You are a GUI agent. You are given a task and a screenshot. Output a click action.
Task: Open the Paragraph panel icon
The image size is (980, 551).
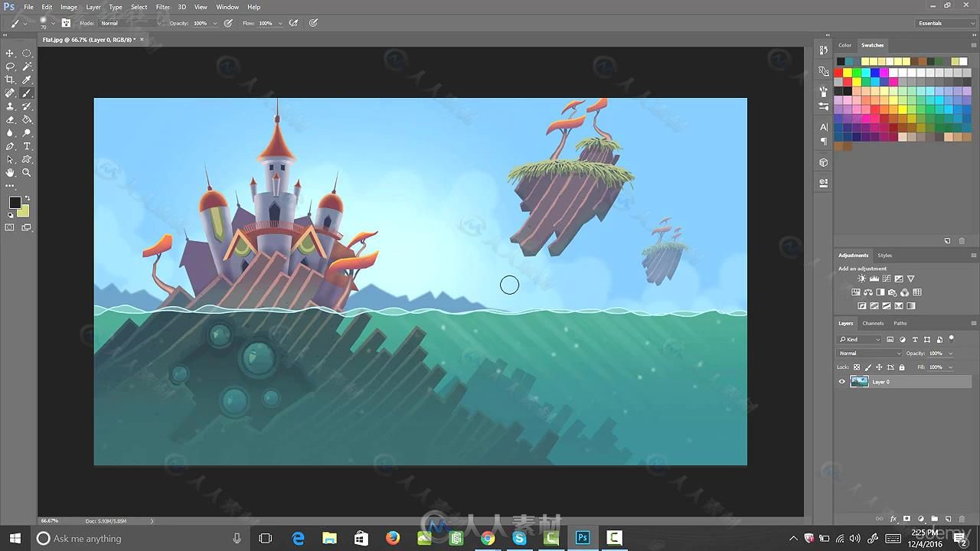(824, 142)
